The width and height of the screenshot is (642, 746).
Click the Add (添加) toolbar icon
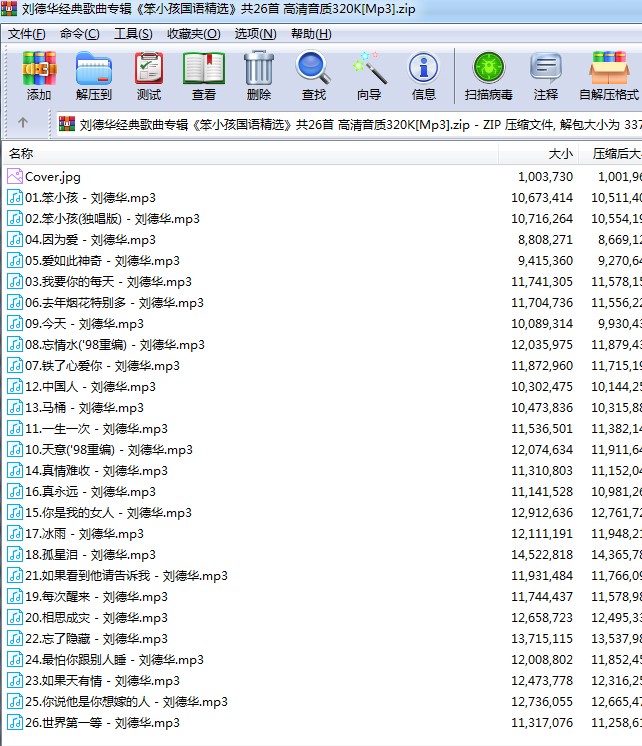pos(39,69)
